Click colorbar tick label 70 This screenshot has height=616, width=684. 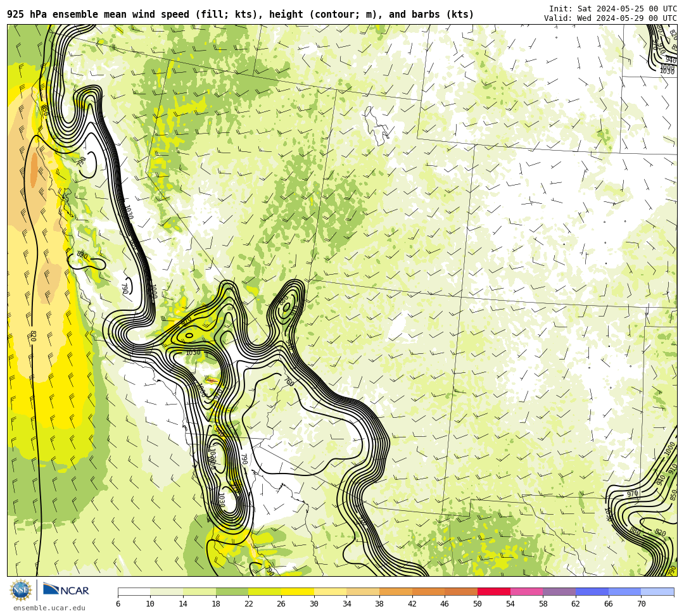click(641, 604)
